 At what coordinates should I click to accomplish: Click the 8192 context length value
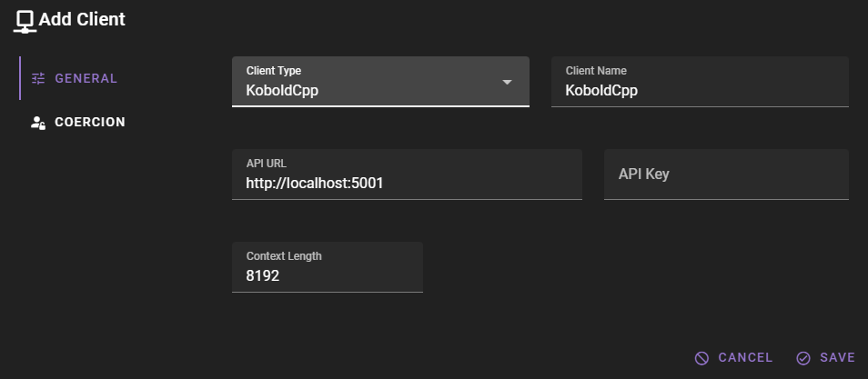(x=262, y=275)
